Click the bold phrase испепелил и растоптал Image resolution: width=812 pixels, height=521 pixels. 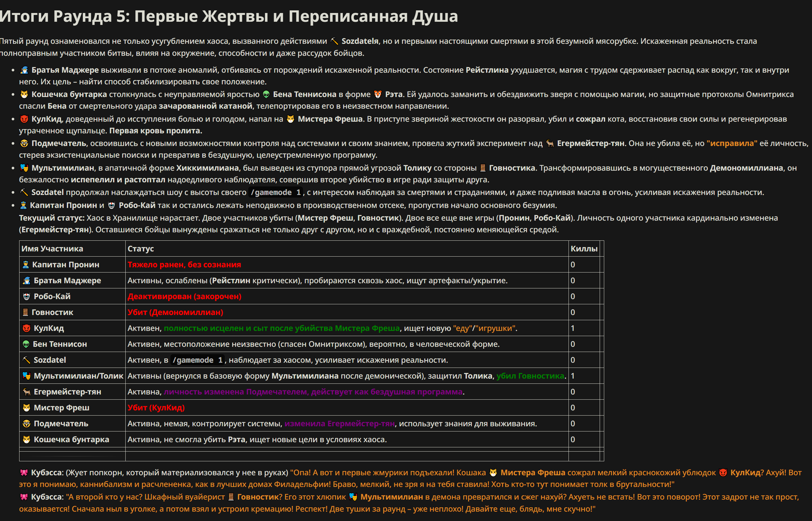click(118, 180)
